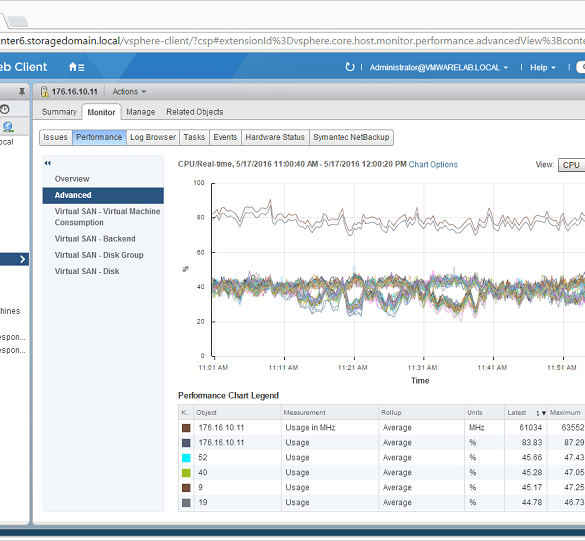Open the Hardware Status sub-tab
Screen dimensions: 585x541
pyautogui.click(x=275, y=137)
